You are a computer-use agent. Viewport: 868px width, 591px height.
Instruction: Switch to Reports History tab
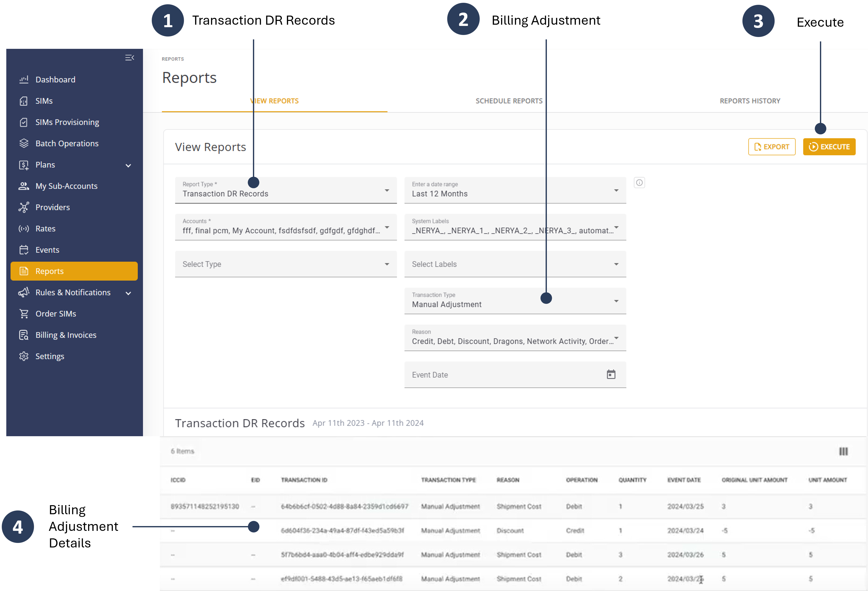point(750,101)
